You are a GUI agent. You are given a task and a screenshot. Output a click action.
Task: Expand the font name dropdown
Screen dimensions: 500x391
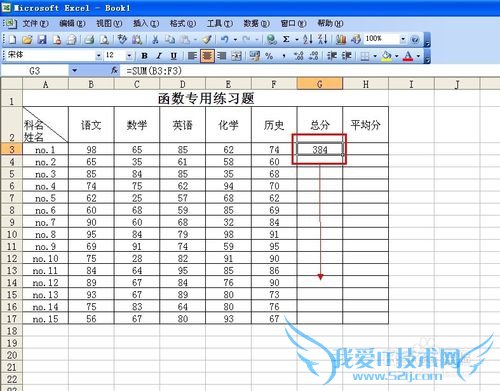[99, 56]
